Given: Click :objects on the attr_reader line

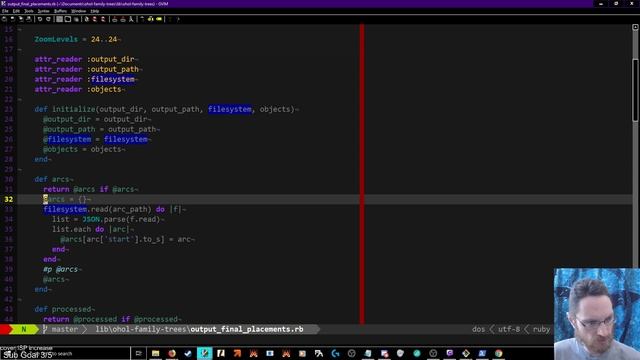Looking at the screenshot, I should [x=104, y=89].
